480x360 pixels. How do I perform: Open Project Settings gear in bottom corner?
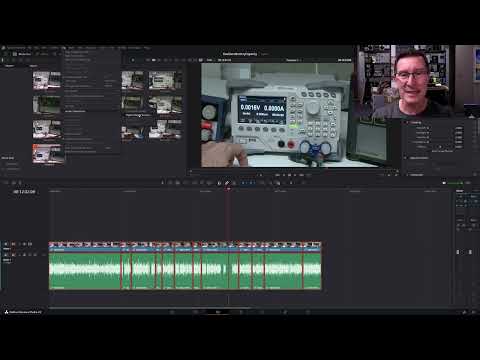474,312
